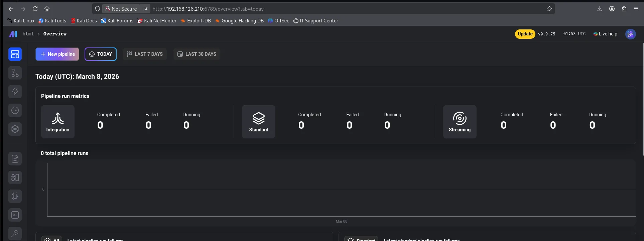The height and width of the screenshot is (241, 644).
Task: Go to browser home page
Action: click(47, 9)
